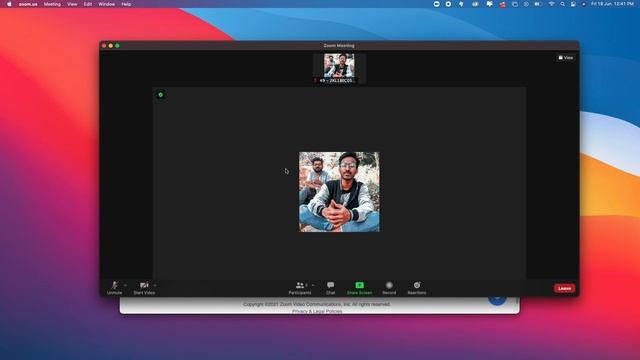Click Wi-Fi icon in menu bar
This screenshot has width=640, height=360.
click(551, 4)
